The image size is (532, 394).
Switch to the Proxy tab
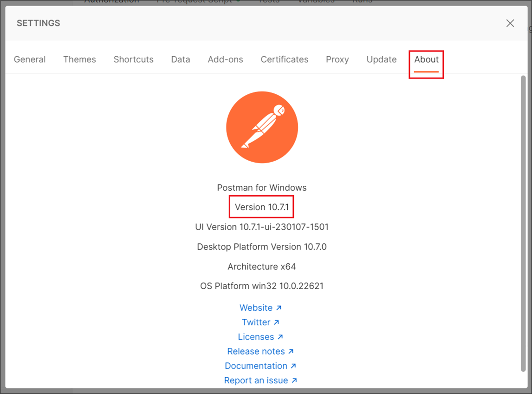pyautogui.click(x=337, y=59)
